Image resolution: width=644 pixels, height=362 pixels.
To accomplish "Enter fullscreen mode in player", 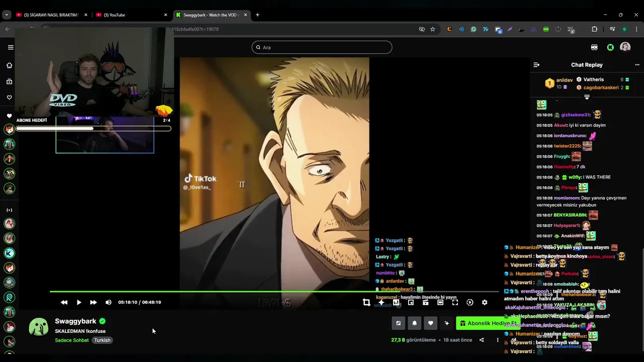I will (x=455, y=302).
